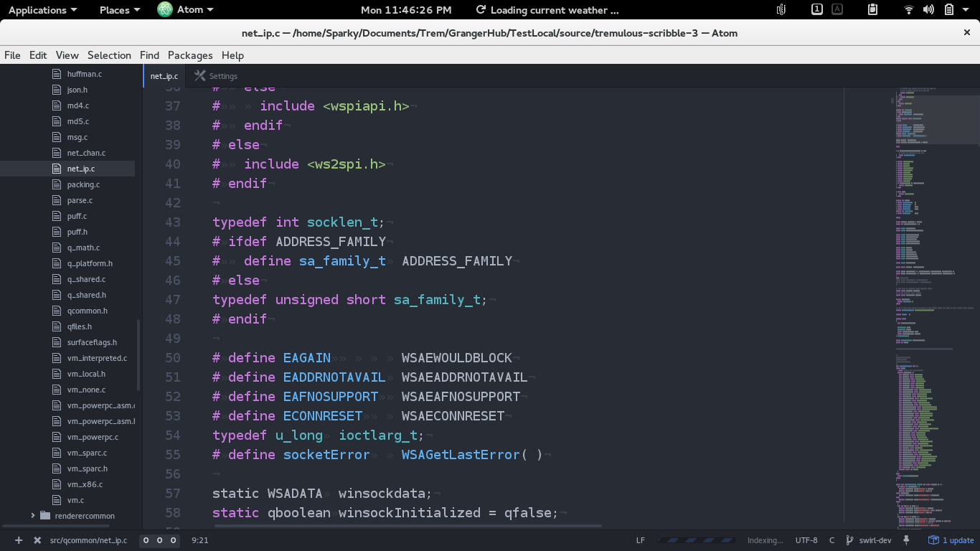Click the Indexing... status text
This screenshot has width=980, height=551.
pyautogui.click(x=765, y=540)
